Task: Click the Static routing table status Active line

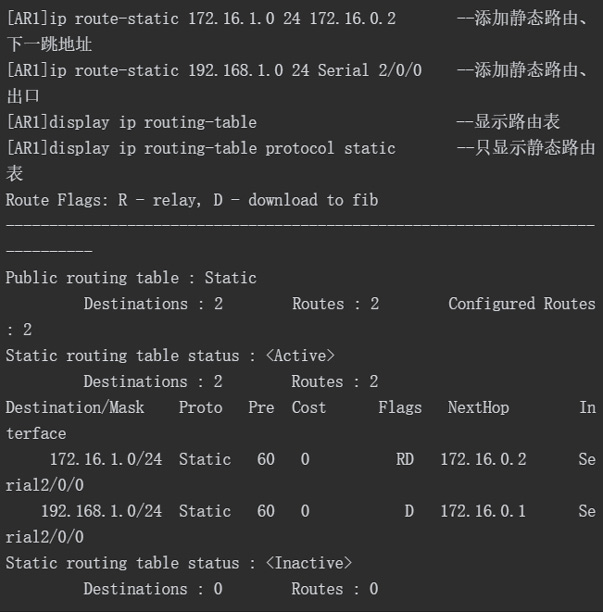Action: point(170,356)
